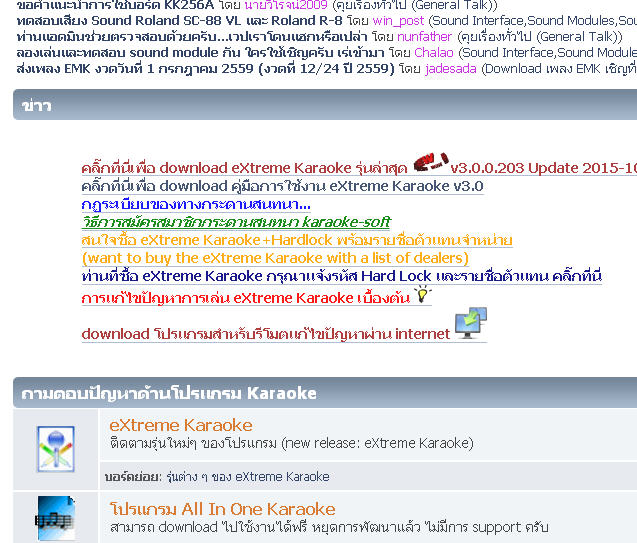Open Roland SC-88 VL sound test post
The image size is (637, 543).
click(x=180, y=21)
